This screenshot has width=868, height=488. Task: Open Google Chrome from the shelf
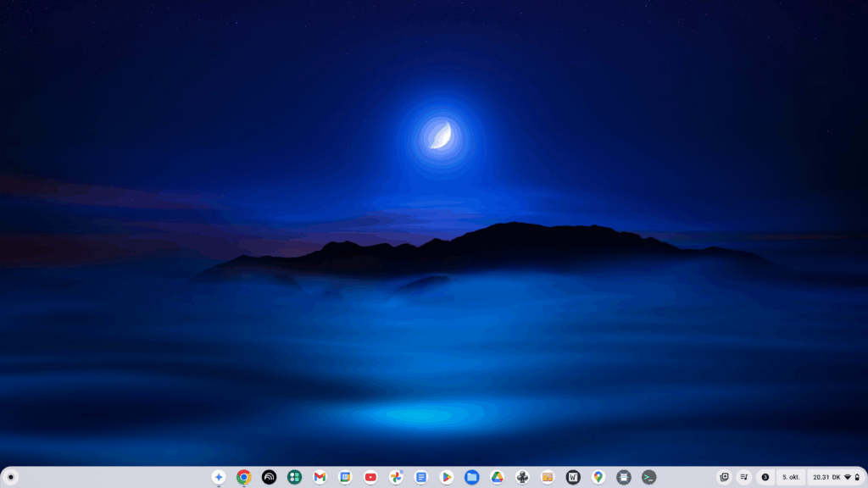243,476
